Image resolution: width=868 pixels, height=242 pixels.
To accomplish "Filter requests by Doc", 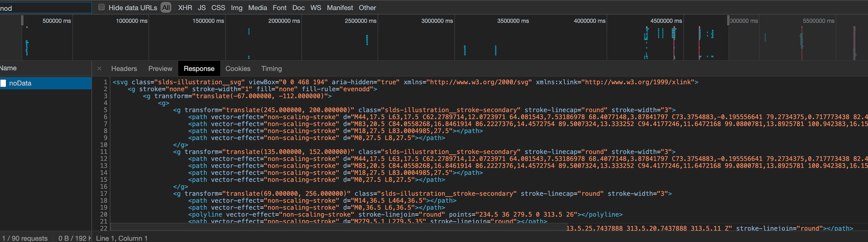I will click(298, 7).
